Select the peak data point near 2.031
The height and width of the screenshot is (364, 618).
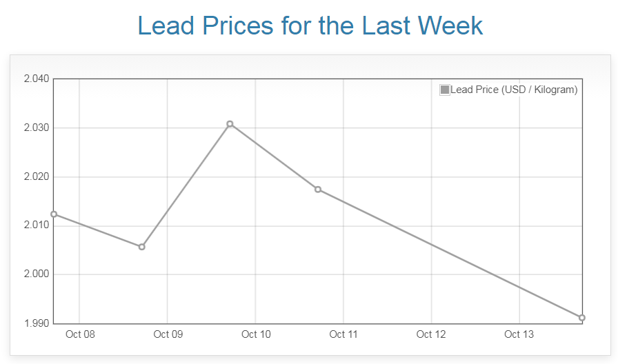click(x=230, y=124)
